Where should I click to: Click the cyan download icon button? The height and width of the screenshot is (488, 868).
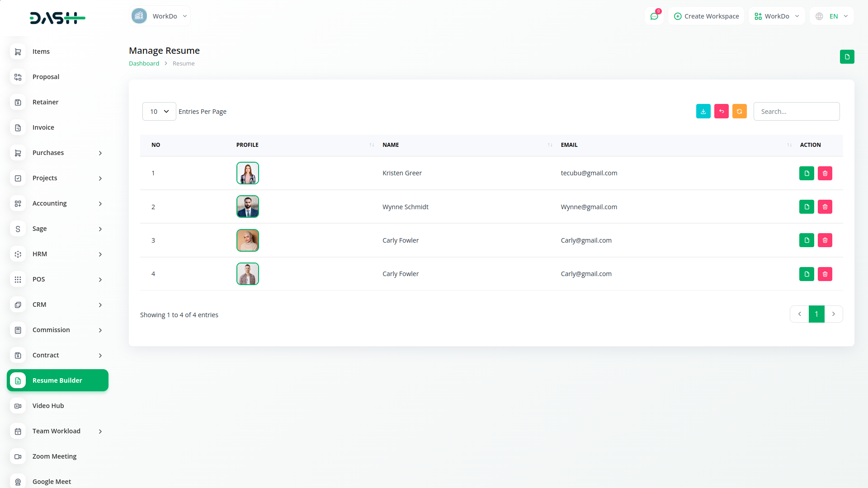click(x=703, y=111)
